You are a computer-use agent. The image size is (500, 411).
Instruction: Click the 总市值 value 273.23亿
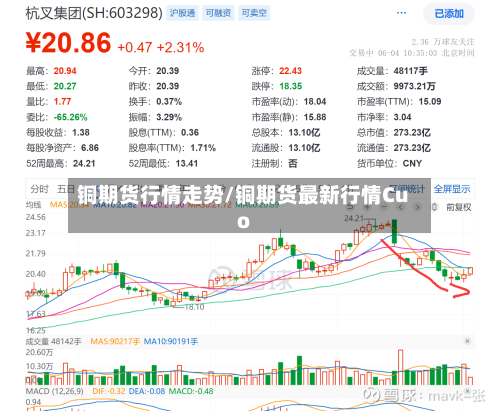tap(412, 133)
